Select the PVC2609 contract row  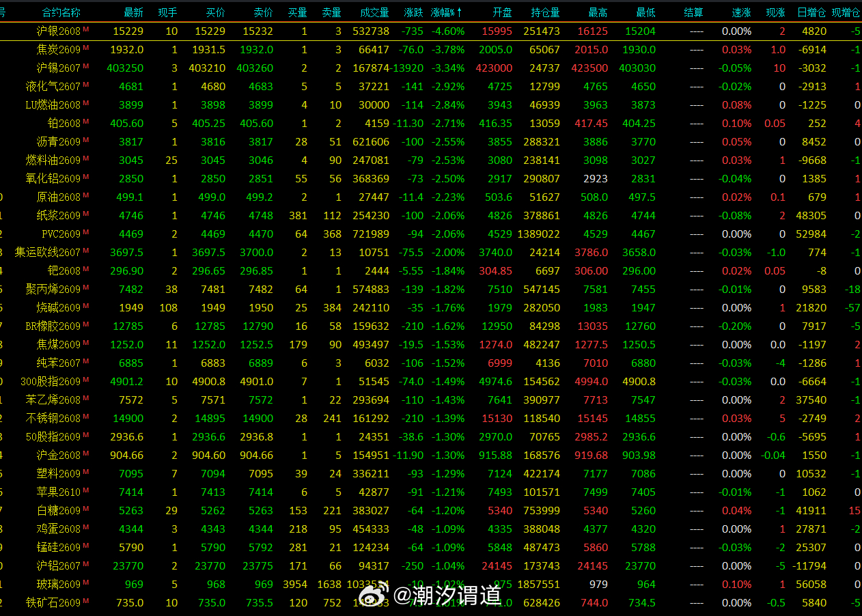click(431, 234)
